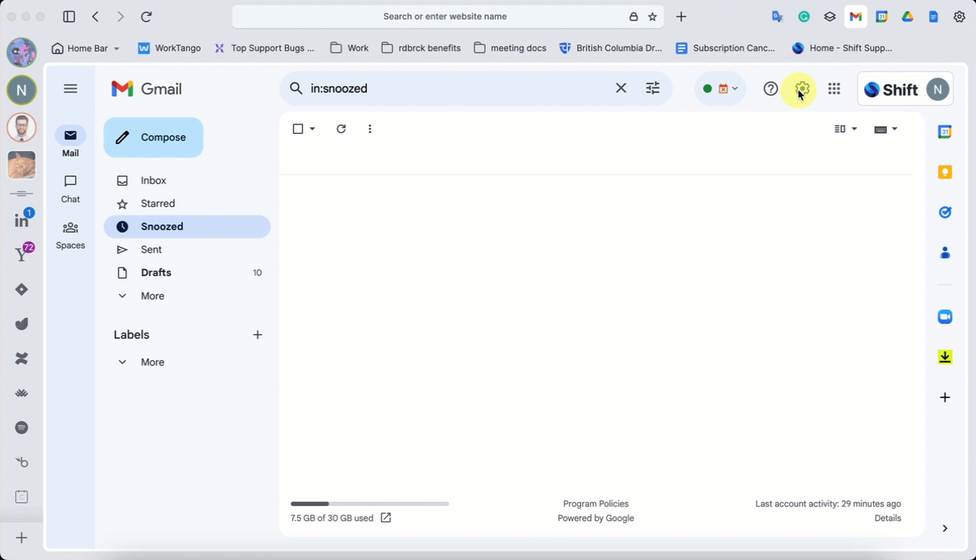Show search options sliders icon

(653, 88)
